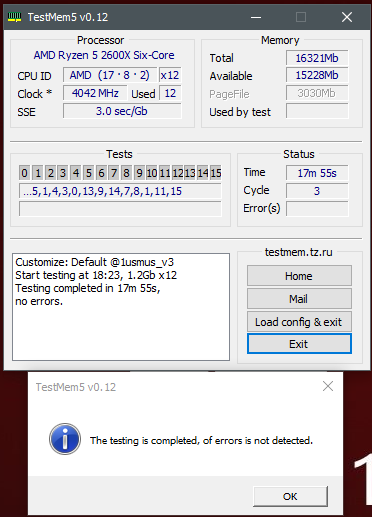Select test box number 8

126,173
